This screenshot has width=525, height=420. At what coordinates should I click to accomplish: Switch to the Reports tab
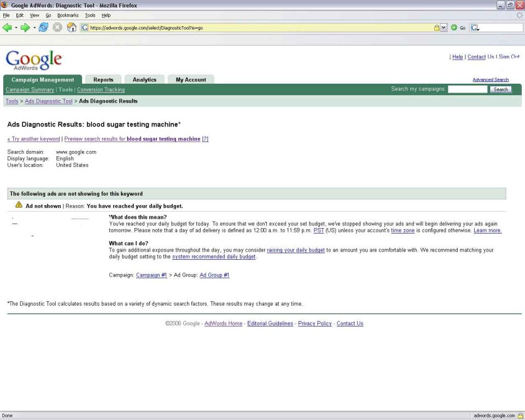coord(103,79)
